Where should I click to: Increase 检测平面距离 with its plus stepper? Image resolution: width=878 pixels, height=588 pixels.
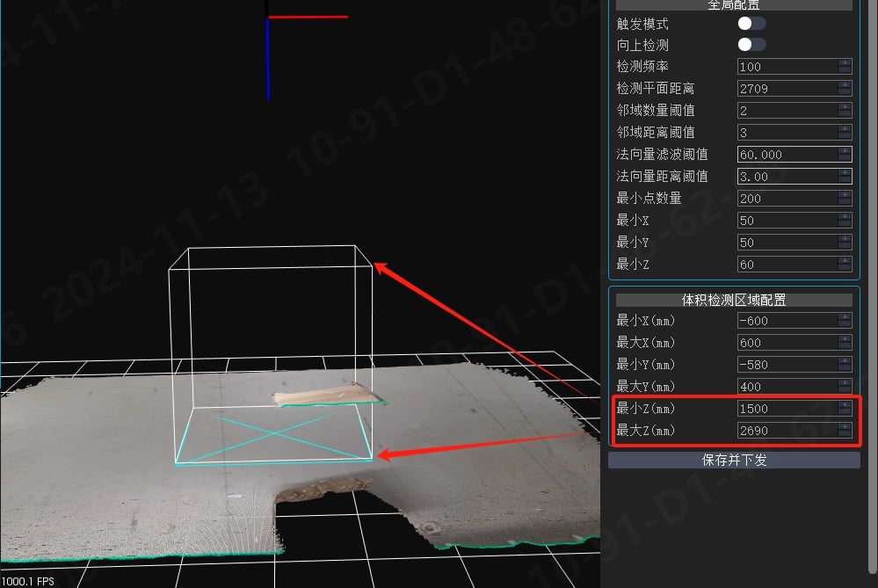pos(845,85)
